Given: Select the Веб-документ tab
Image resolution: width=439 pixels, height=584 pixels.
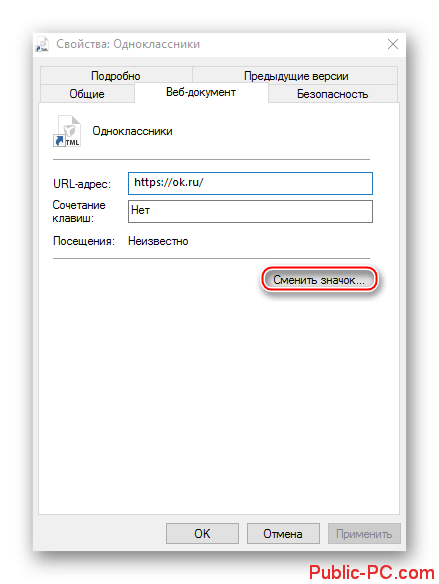Looking at the screenshot, I should tap(201, 92).
